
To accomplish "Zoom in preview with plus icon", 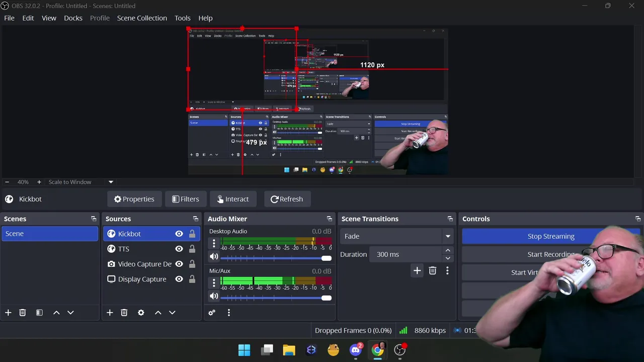I will (x=39, y=182).
